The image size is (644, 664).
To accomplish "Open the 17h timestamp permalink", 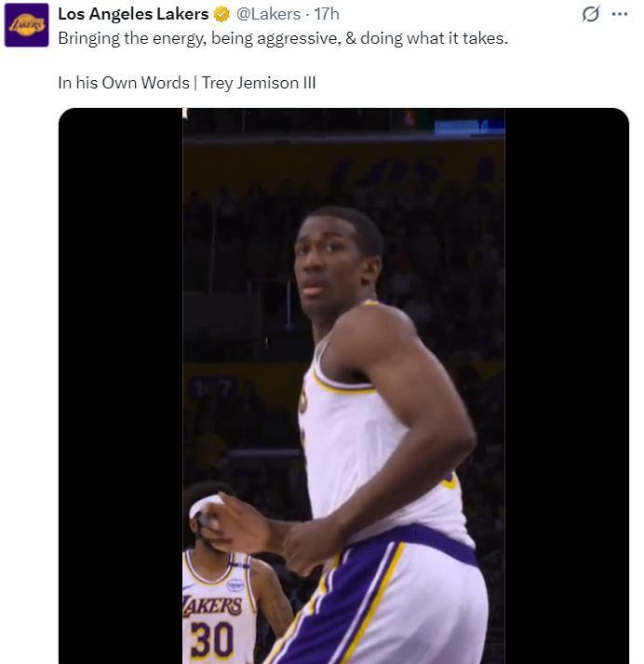I will pyautogui.click(x=327, y=14).
